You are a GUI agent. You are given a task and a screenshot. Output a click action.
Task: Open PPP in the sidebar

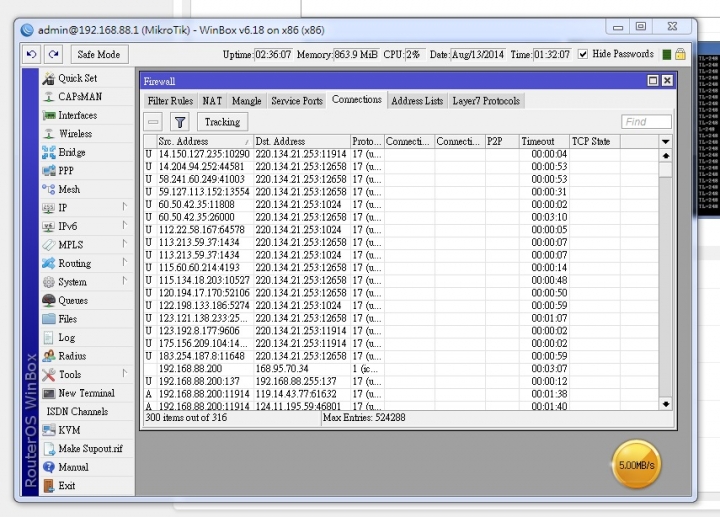[x=66, y=171]
